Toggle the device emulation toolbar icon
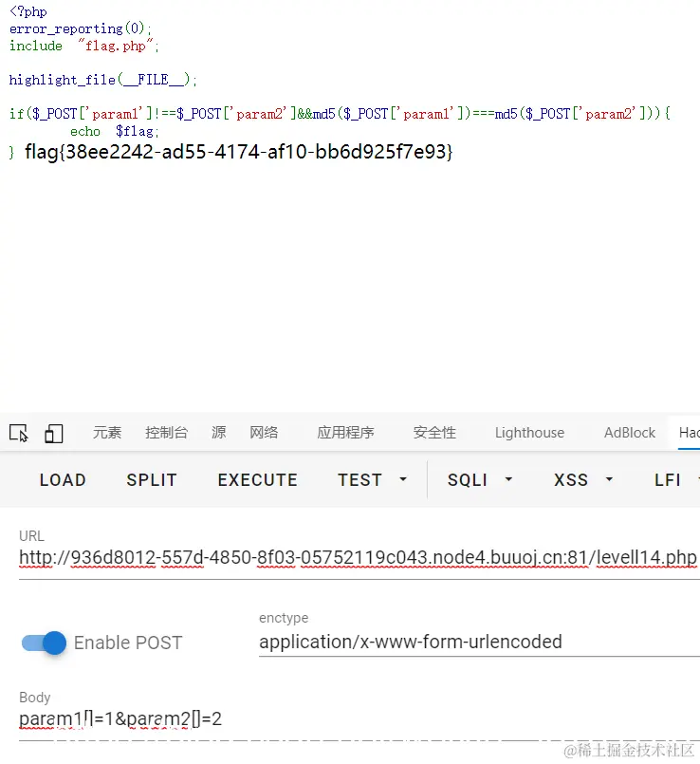This screenshot has width=700, height=764. (53, 433)
